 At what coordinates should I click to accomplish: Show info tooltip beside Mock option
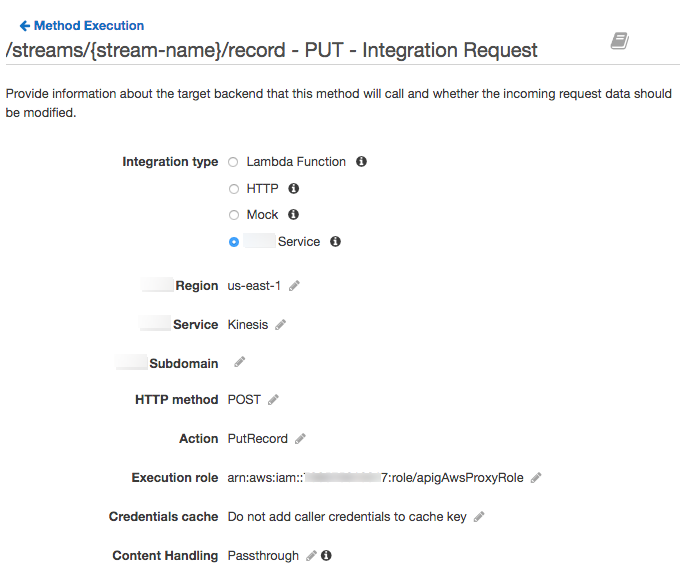pyautogui.click(x=293, y=214)
